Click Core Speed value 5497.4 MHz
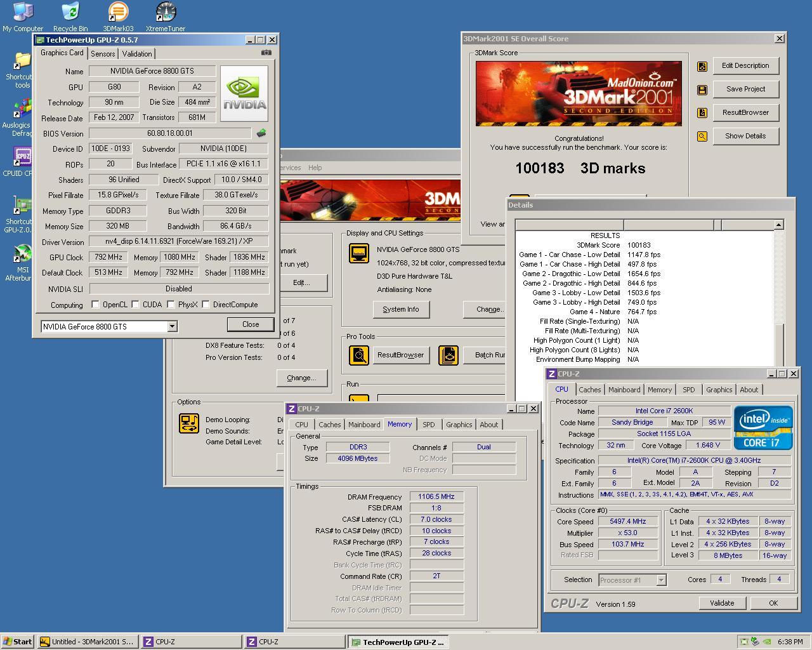This screenshot has height=650, width=812. click(628, 521)
